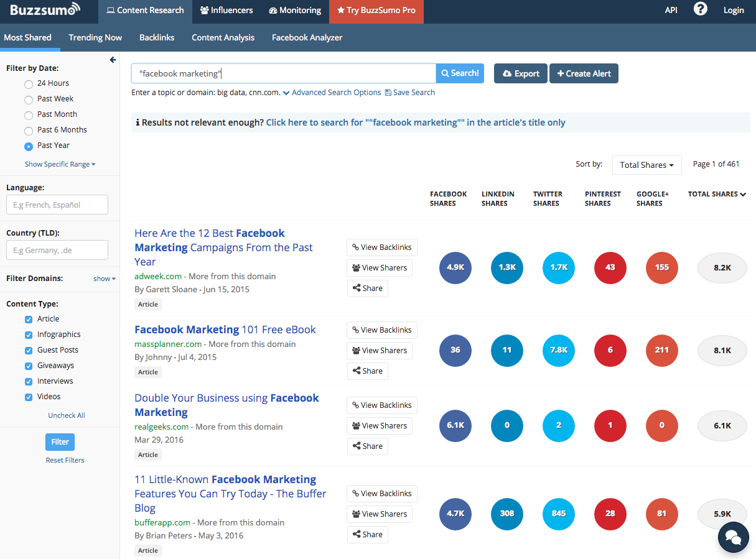Open the chat bubble widget
The image size is (756, 559).
(x=734, y=537)
